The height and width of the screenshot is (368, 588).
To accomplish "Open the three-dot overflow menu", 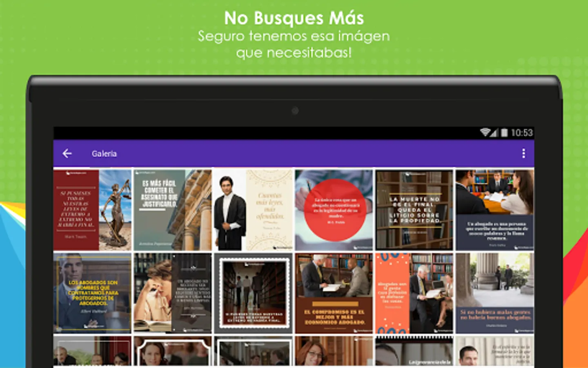I will (523, 153).
